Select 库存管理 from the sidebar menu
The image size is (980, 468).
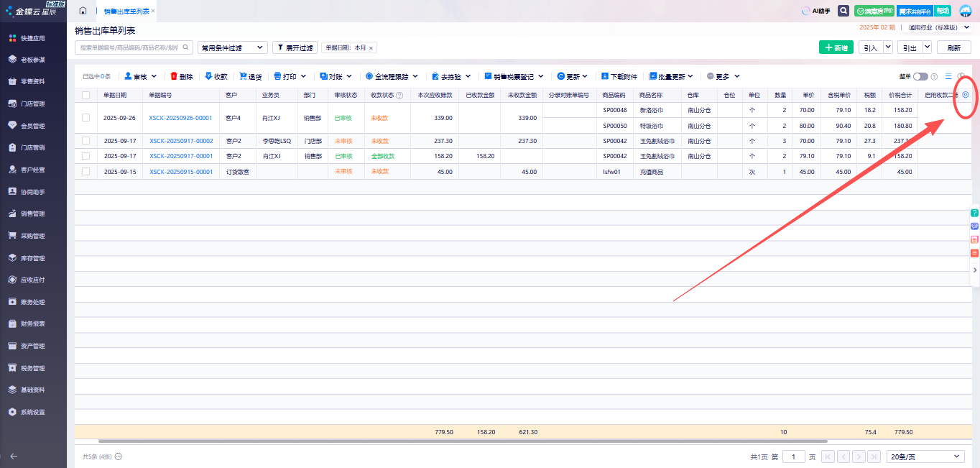pyautogui.click(x=33, y=258)
